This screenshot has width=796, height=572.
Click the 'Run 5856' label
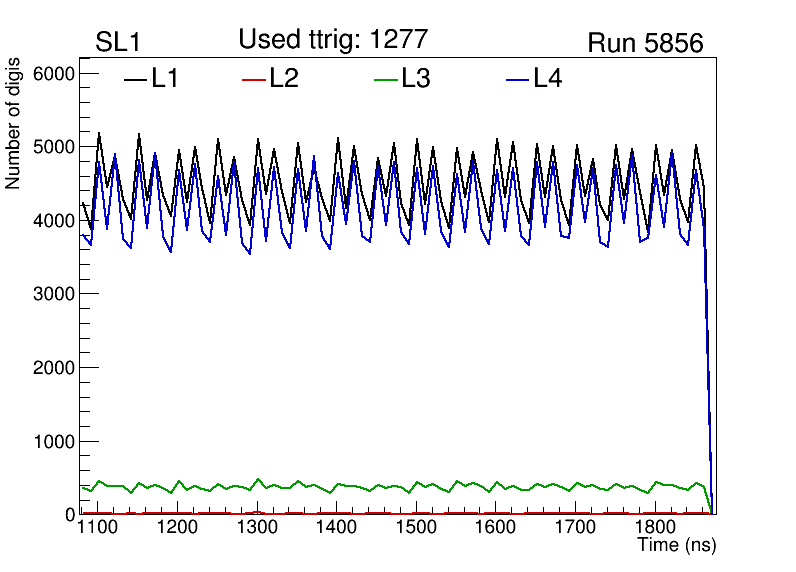(645, 43)
